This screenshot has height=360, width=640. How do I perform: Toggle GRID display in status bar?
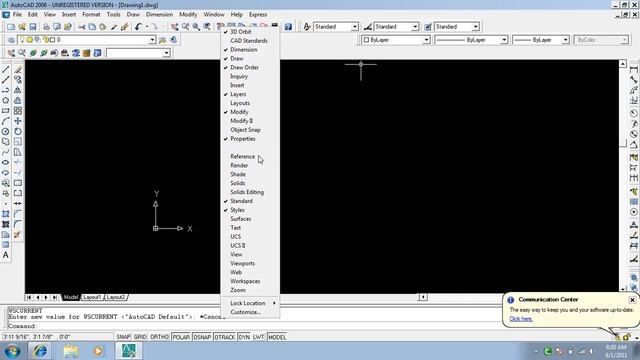click(140, 337)
